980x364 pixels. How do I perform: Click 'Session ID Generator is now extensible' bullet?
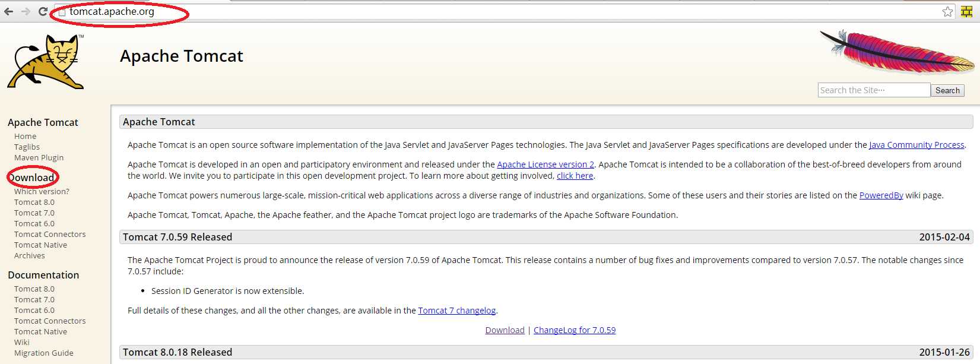coord(228,291)
